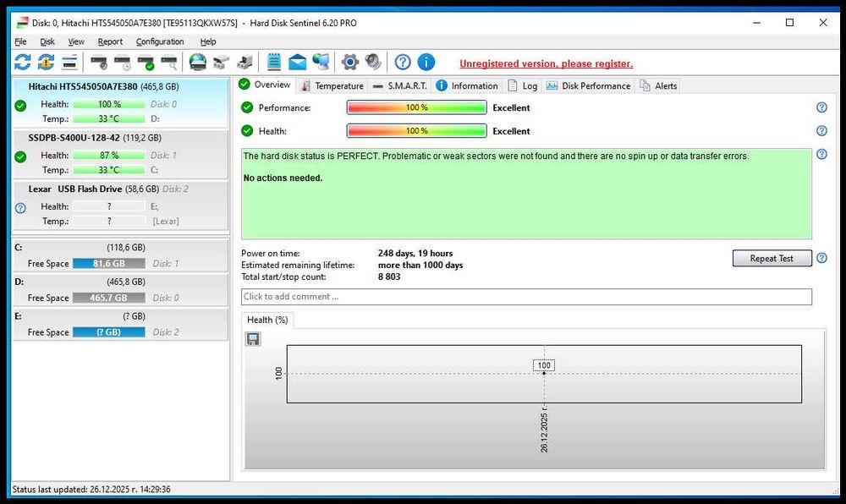Click the D: Free Space 465,7 GB bar
Viewport: 846px width, 504px height.
109,298
